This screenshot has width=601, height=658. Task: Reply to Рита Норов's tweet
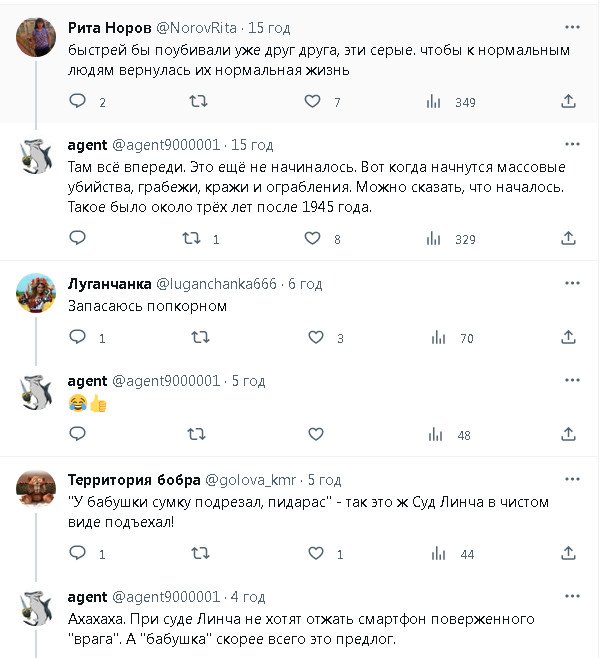(x=78, y=101)
